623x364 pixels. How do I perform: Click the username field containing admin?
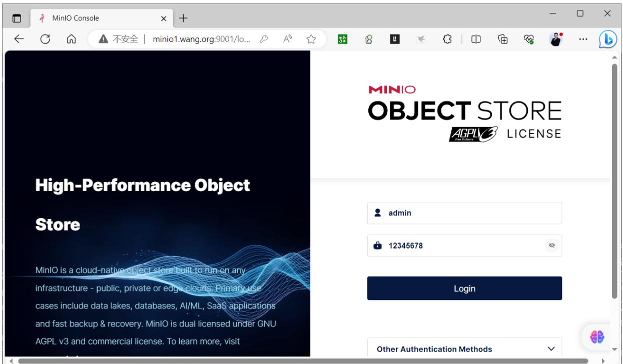coord(464,213)
